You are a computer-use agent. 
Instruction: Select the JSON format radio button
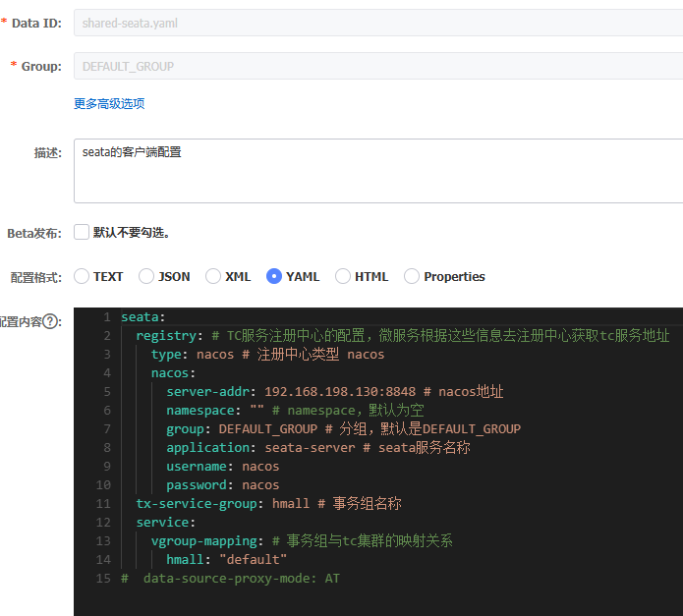[146, 276]
